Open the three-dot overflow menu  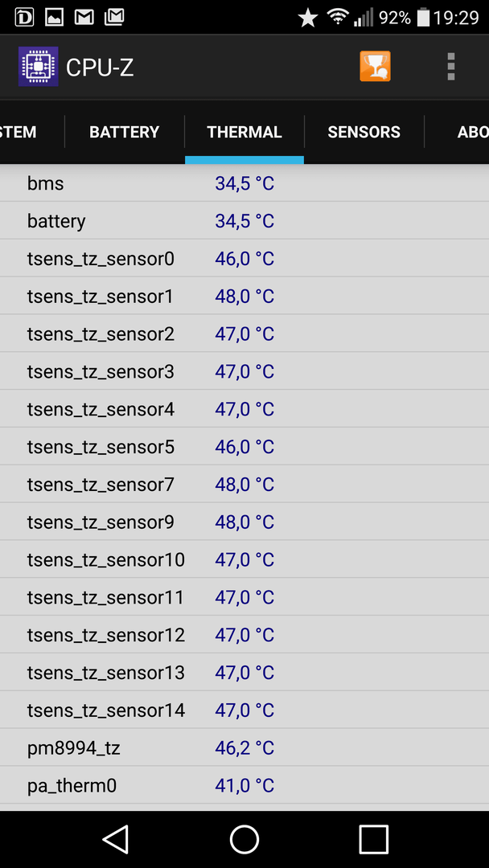pyautogui.click(x=451, y=67)
